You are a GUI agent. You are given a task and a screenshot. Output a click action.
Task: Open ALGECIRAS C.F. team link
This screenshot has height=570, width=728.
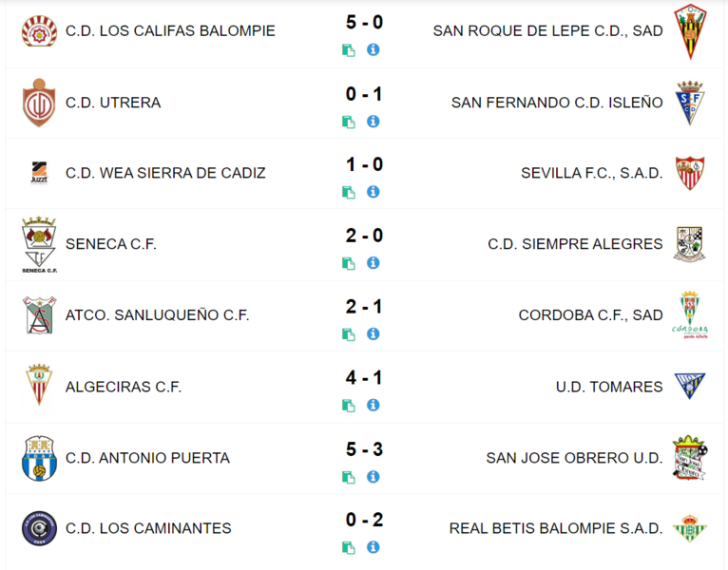pos(124,387)
